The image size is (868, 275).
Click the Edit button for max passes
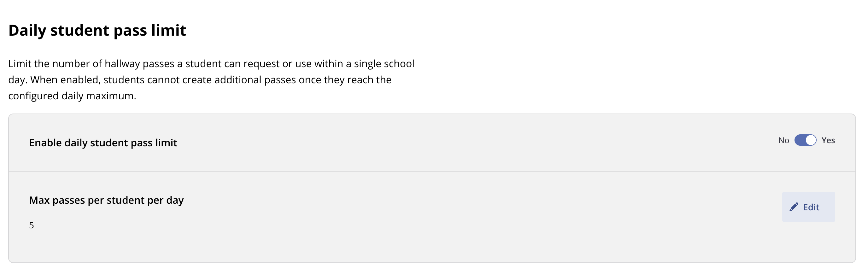tap(808, 207)
